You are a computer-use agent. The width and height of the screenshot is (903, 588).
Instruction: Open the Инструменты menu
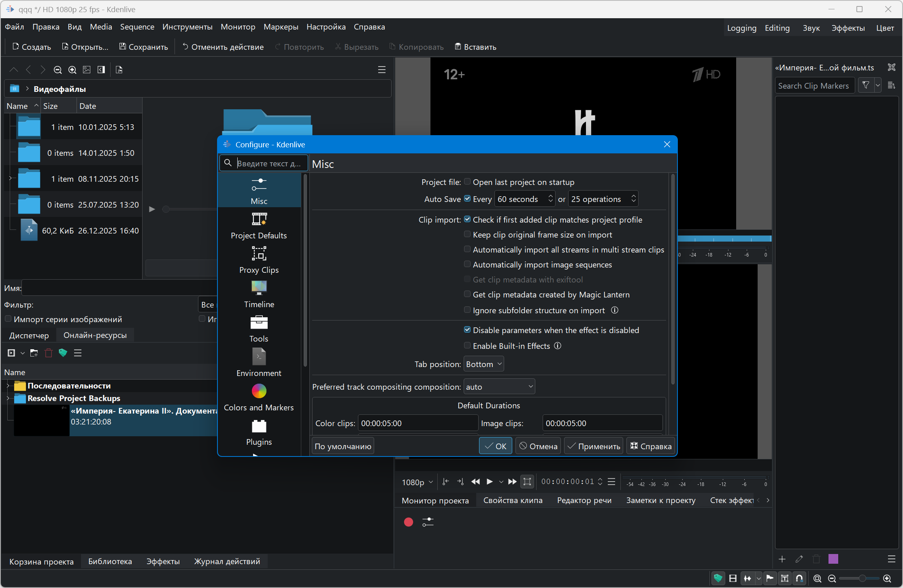(x=187, y=27)
